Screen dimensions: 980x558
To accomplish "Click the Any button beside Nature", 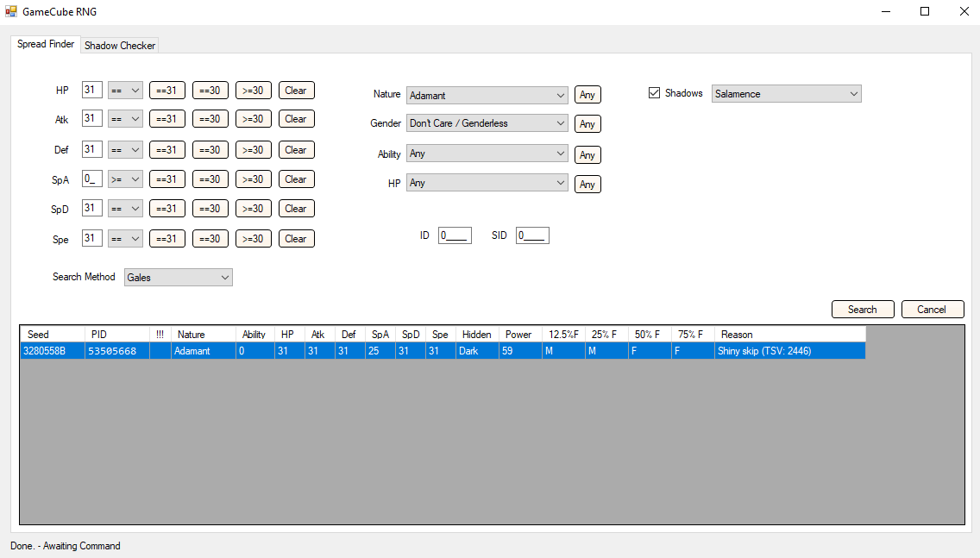I will [x=587, y=94].
